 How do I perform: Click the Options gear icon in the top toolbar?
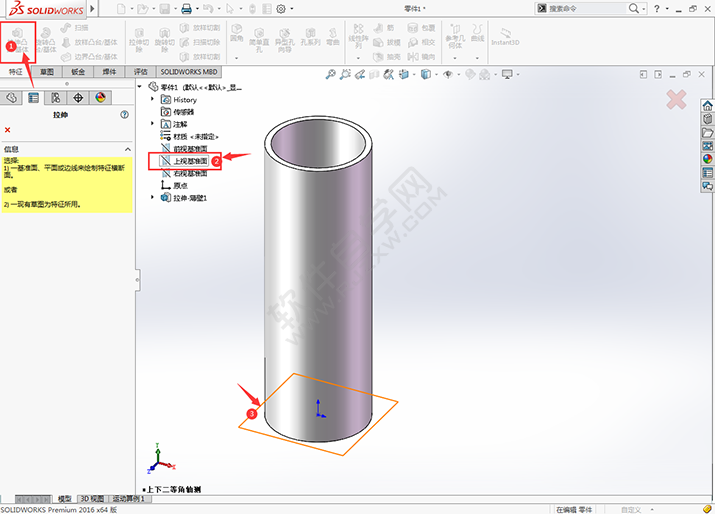pyautogui.click(x=281, y=9)
